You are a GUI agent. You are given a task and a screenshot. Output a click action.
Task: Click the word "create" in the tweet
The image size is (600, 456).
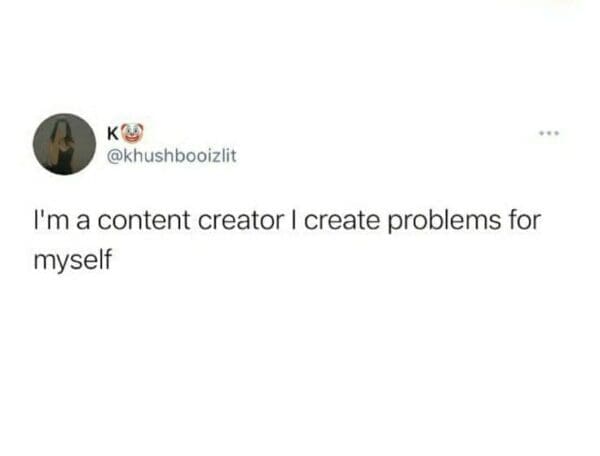342,221
